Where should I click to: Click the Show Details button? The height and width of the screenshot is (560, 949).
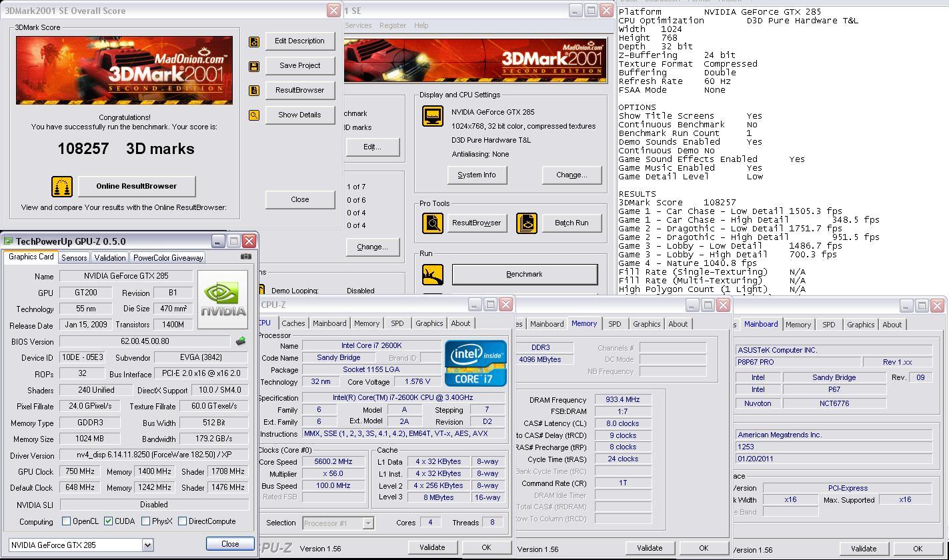pos(299,115)
